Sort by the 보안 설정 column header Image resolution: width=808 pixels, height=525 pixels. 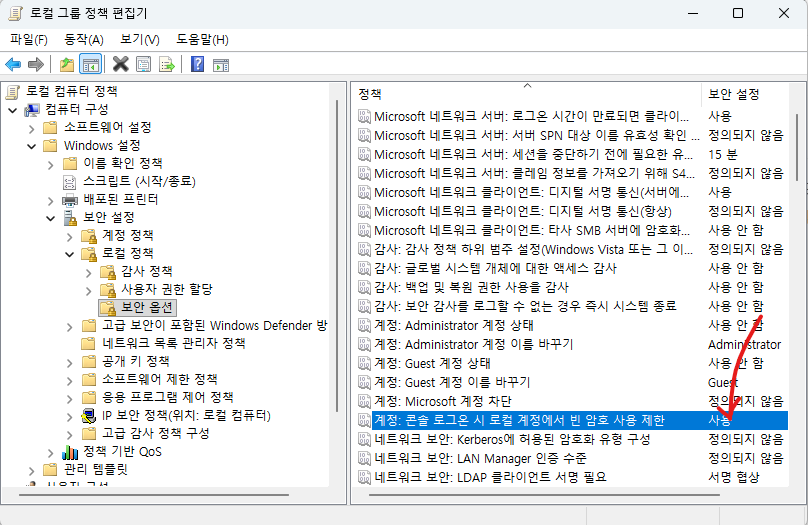tap(745, 94)
